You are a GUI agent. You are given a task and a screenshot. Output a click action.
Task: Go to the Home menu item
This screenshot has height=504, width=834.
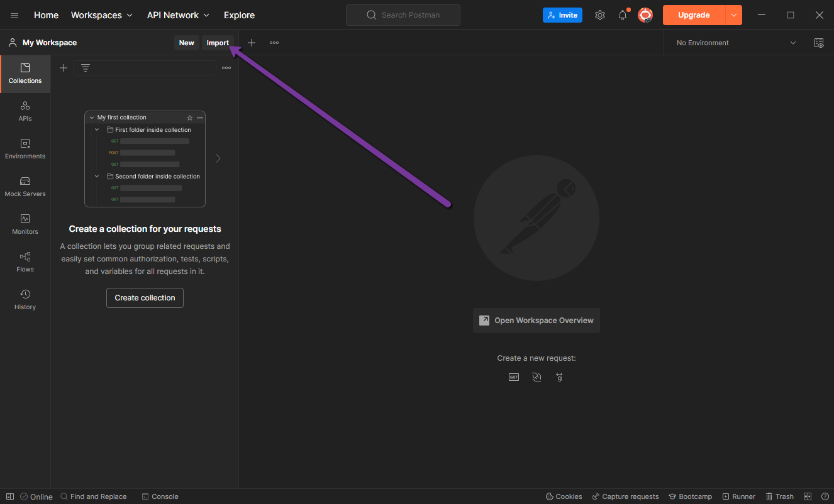pyautogui.click(x=46, y=15)
